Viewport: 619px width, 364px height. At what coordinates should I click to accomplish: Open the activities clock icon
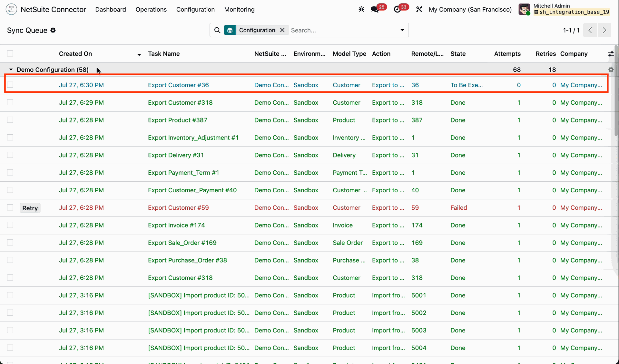coord(398,9)
